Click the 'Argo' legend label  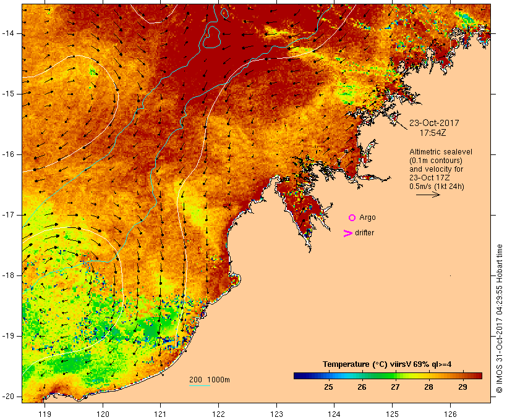(367, 218)
